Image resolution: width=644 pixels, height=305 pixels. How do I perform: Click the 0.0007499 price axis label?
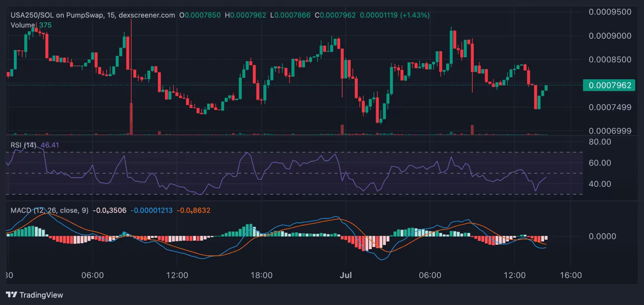610,107
